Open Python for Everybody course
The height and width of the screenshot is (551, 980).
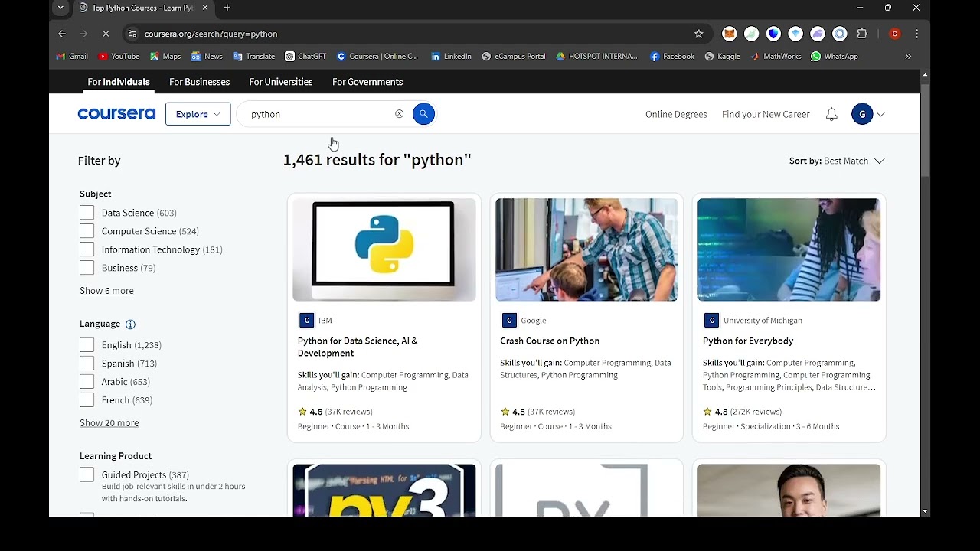(x=748, y=341)
